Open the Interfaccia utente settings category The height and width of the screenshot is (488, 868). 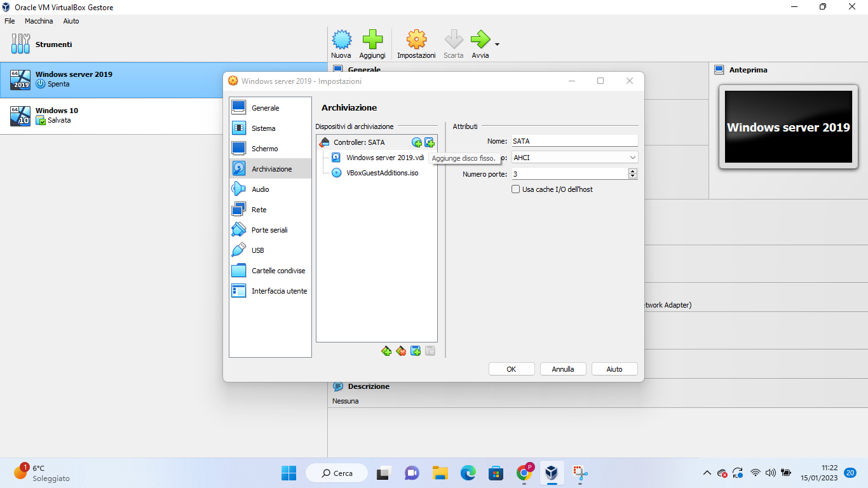[270, 291]
